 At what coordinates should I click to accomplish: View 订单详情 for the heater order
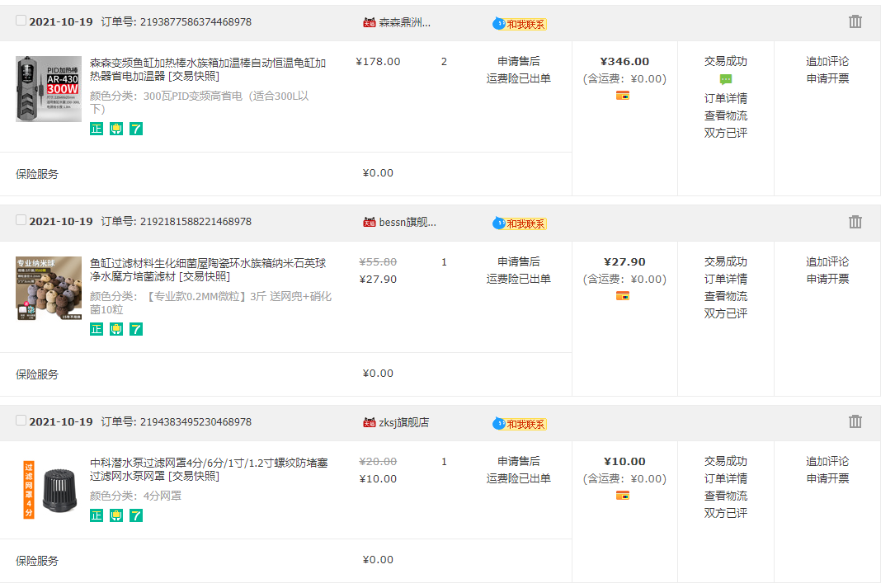725,98
